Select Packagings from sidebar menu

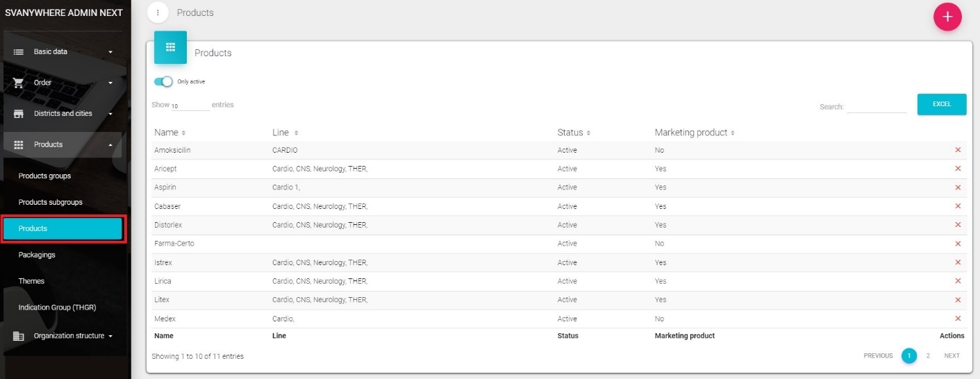click(x=37, y=255)
